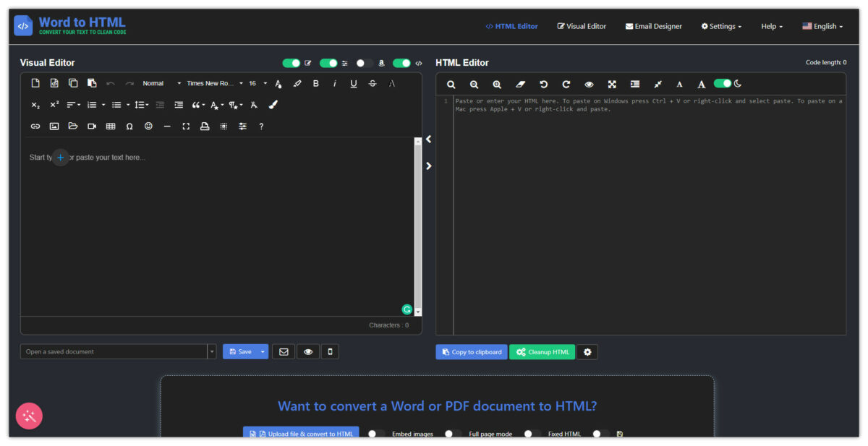Open the Email Designer
The height and width of the screenshot is (446, 868).
[x=654, y=26]
